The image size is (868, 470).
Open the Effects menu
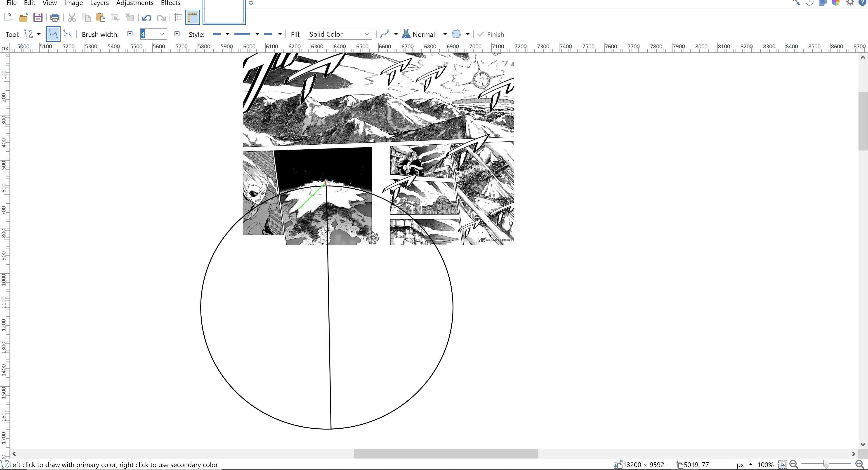170,3
